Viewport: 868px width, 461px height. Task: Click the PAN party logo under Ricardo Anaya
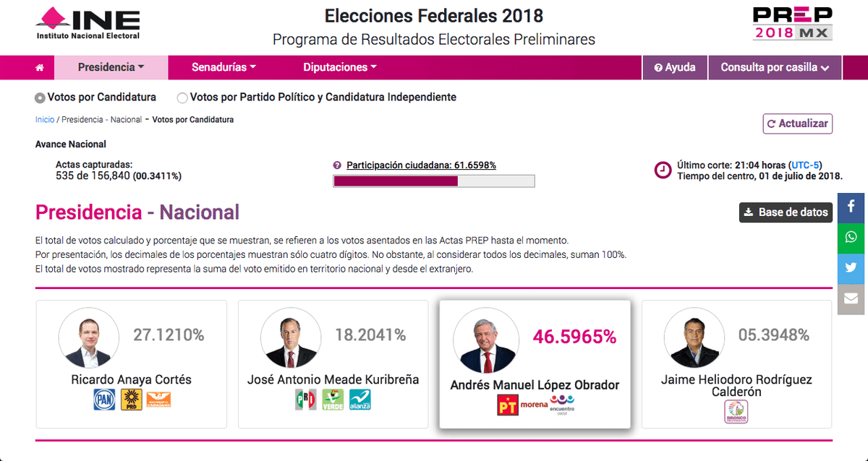pyautogui.click(x=104, y=398)
